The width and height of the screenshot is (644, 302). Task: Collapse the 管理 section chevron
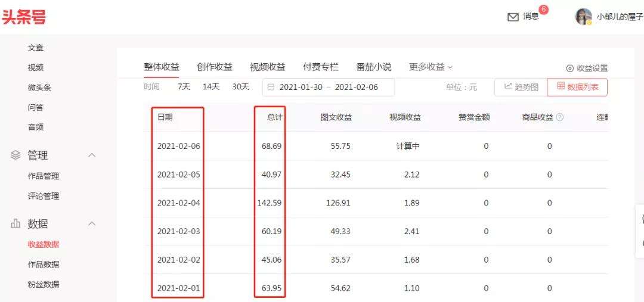(x=92, y=155)
